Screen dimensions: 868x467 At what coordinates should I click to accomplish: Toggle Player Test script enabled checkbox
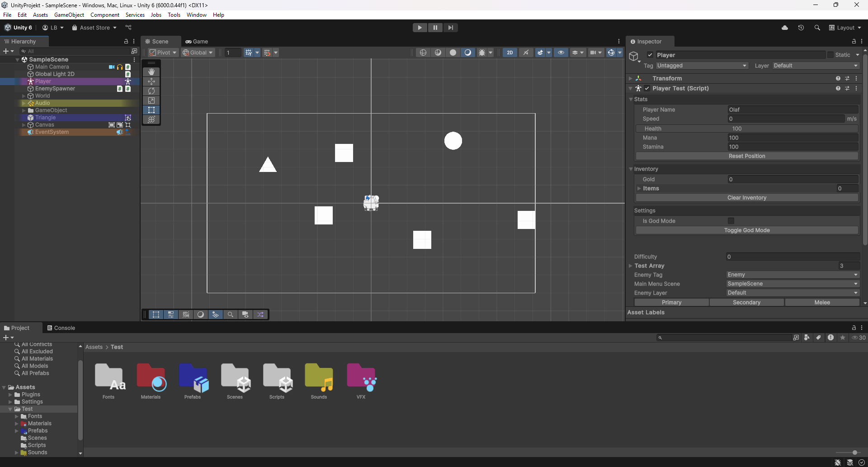(x=647, y=88)
